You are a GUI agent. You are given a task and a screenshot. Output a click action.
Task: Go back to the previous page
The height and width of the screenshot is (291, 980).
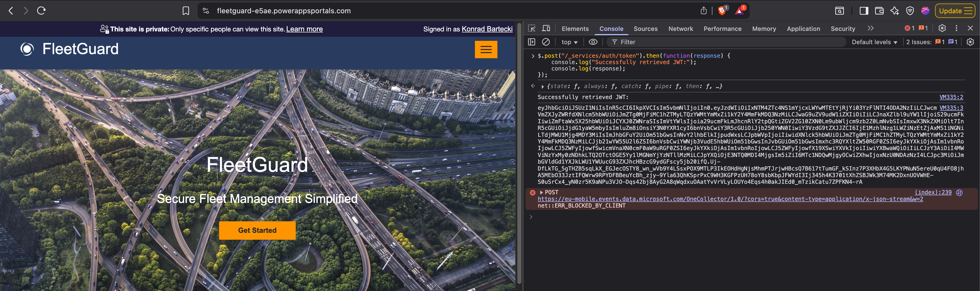[11, 11]
